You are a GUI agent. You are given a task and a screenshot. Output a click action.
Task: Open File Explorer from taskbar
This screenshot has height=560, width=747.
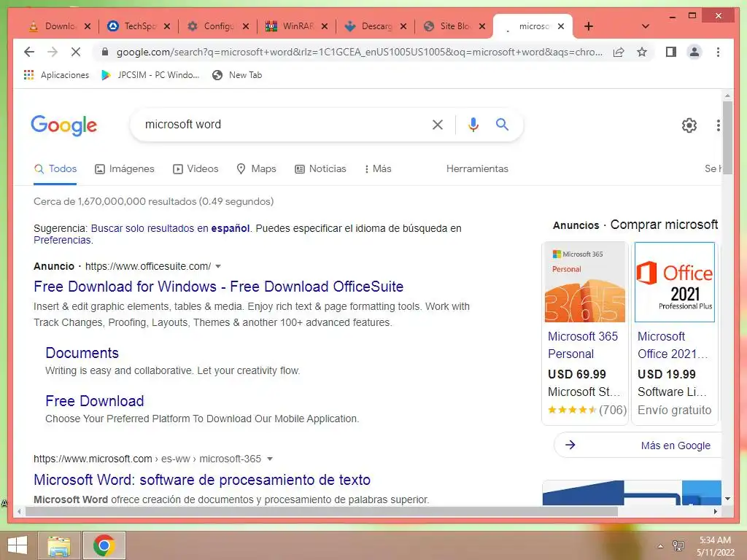58,545
